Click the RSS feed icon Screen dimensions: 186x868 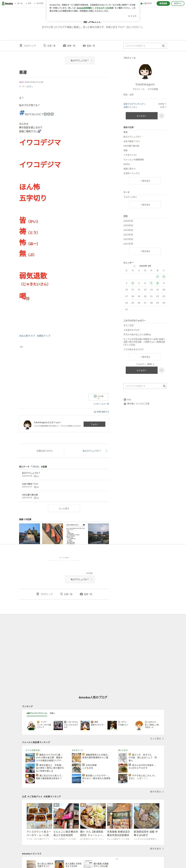[x=125, y=400]
